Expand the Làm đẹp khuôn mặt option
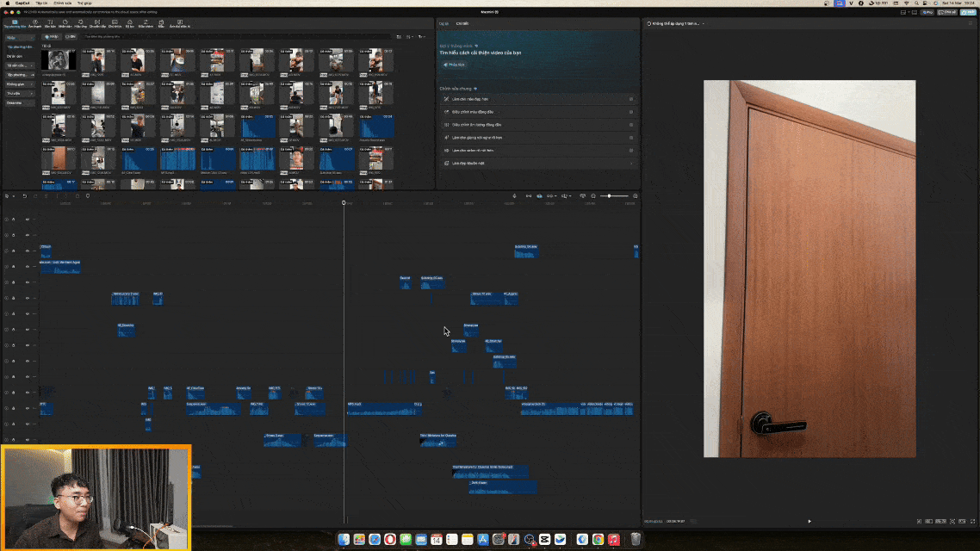Viewport: 980px width, 551px height. pos(630,163)
